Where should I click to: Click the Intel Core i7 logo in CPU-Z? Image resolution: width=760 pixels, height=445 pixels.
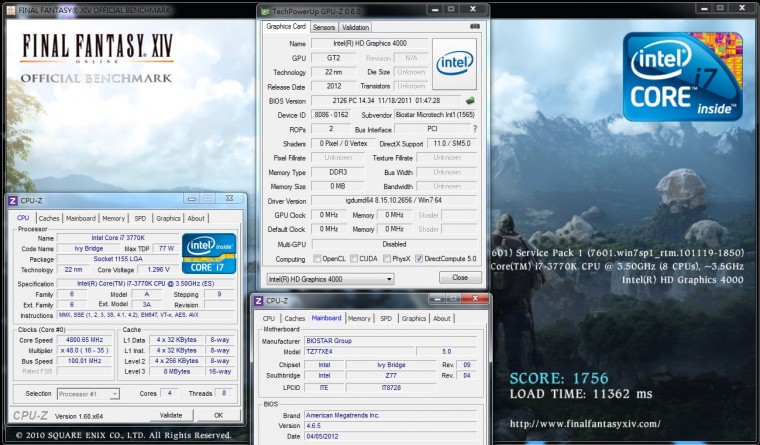pos(208,253)
